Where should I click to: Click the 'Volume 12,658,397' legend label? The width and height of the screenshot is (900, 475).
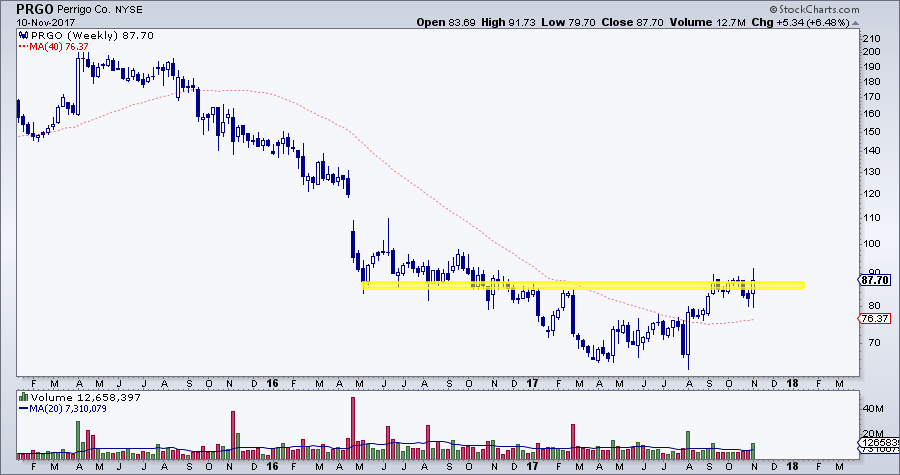click(86, 398)
